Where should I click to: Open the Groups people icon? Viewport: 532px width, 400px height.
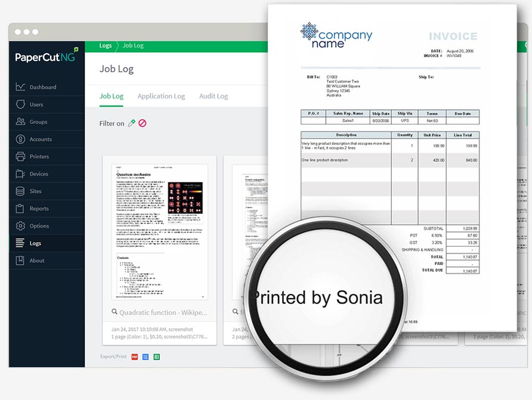[20, 122]
